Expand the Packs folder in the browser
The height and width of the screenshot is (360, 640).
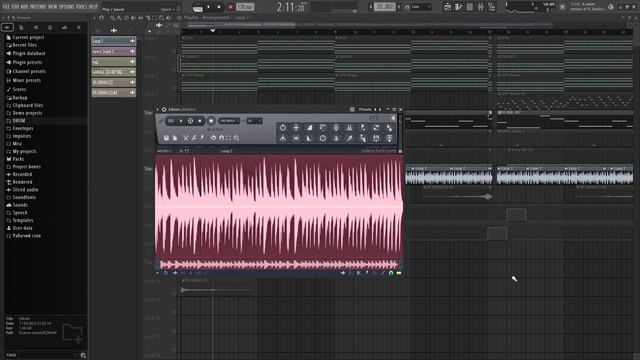(x=18, y=159)
